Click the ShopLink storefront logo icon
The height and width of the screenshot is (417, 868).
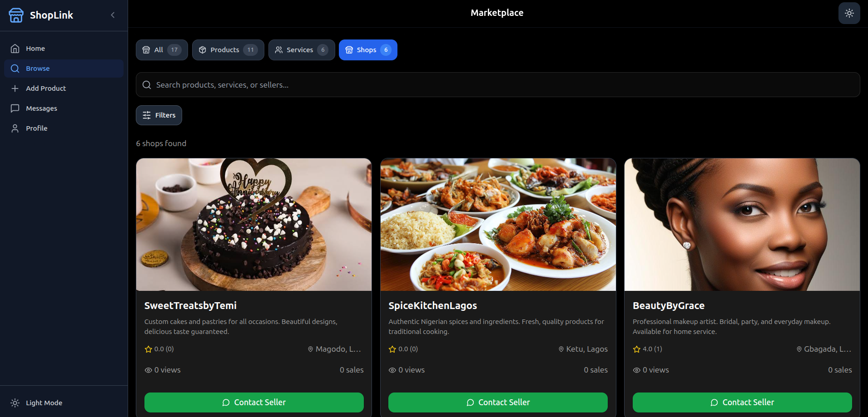click(16, 15)
